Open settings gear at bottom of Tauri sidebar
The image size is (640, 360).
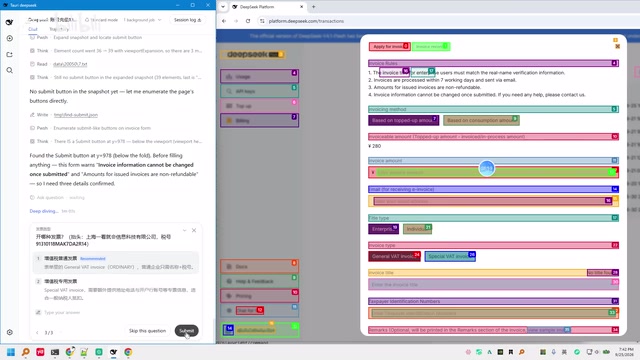(9, 332)
